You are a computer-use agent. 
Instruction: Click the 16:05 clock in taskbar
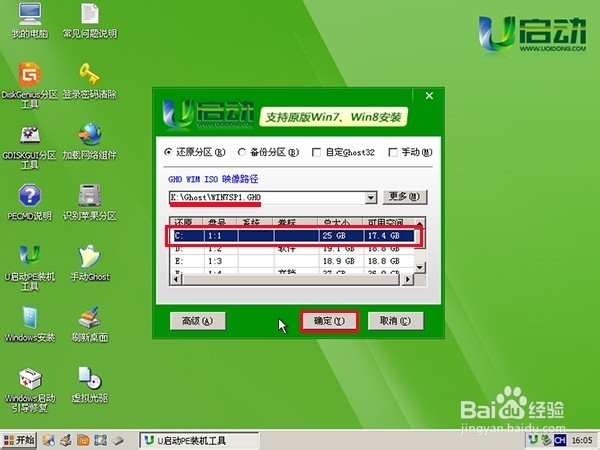582,440
